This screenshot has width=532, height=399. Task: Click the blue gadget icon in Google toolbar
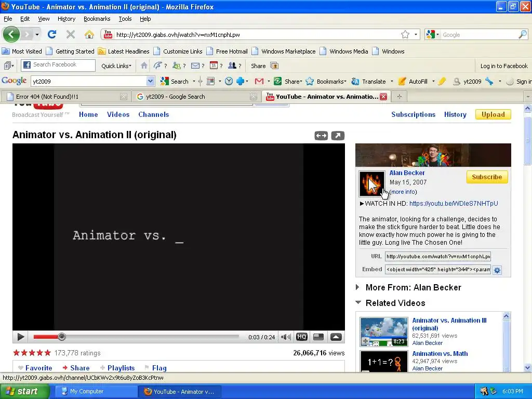240,81
